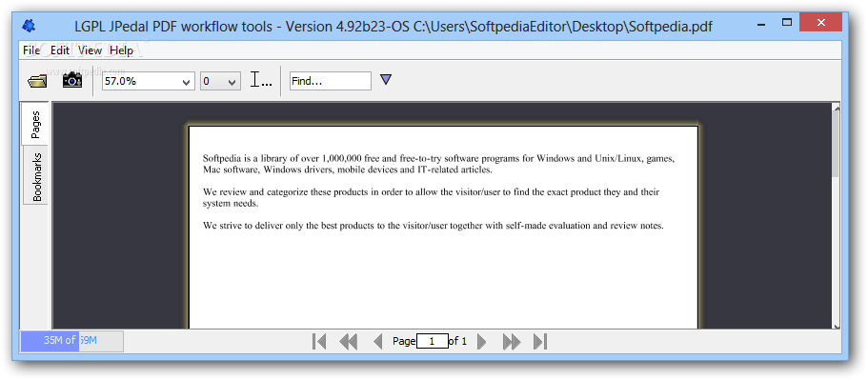Open the File menu
Screen dimensions: 868x380
pos(31,50)
